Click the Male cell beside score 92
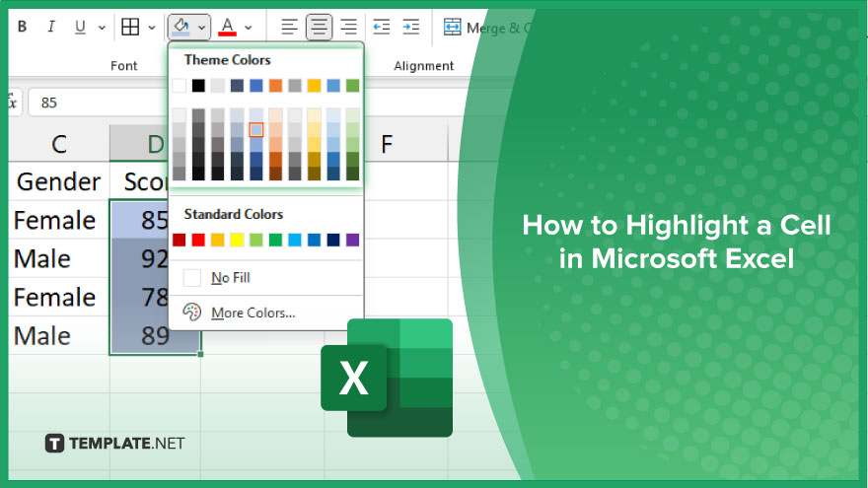 point(59,258)
